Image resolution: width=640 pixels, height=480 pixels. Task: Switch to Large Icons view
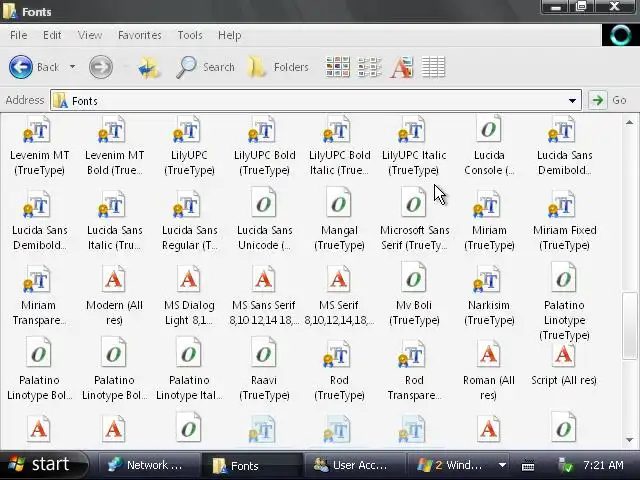click(x=338, y=67)
